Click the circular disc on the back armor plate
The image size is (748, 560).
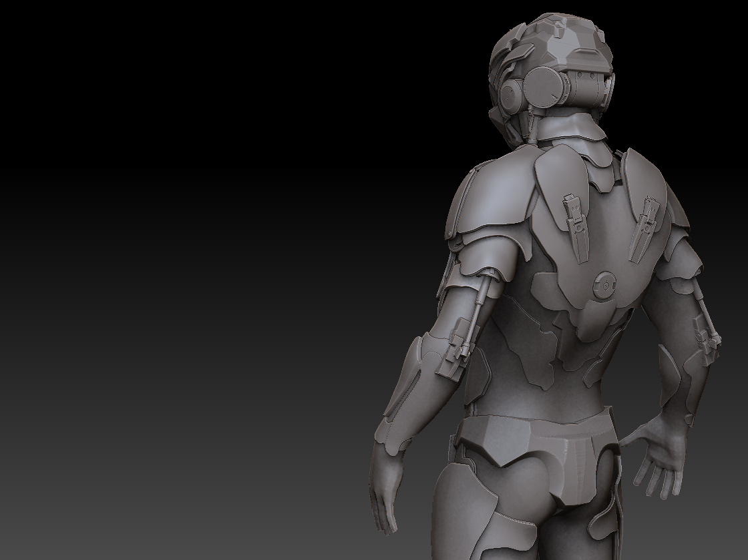coord(605,286)
